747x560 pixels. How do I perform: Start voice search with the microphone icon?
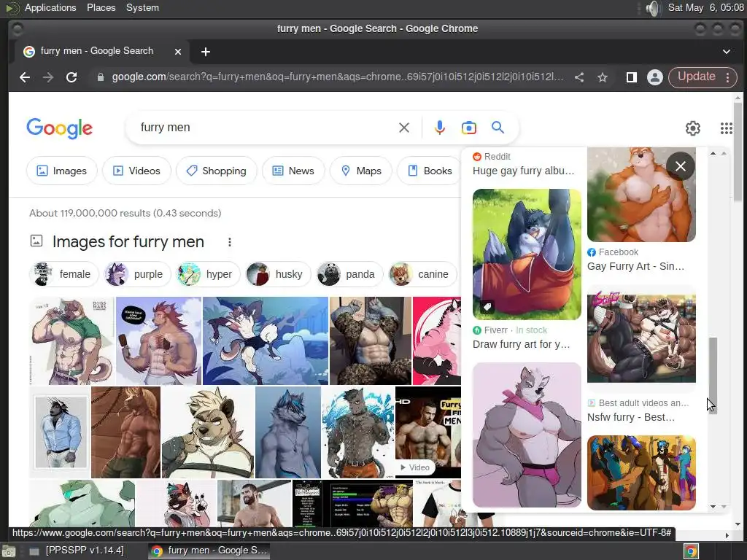pyautogui.click(x=440, y=128)
